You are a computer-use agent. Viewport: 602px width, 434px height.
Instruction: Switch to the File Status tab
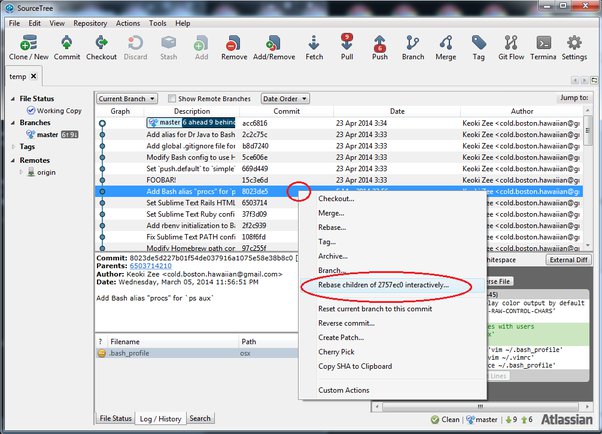click(x=115, y=418)
